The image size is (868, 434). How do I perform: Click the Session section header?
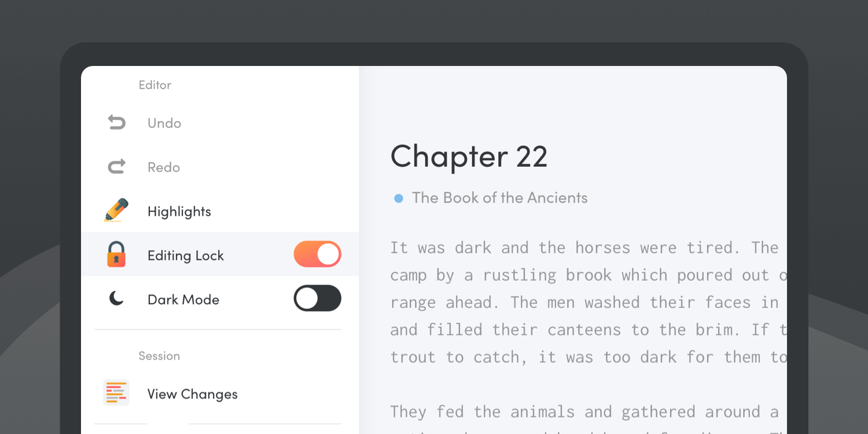[159, 356]
